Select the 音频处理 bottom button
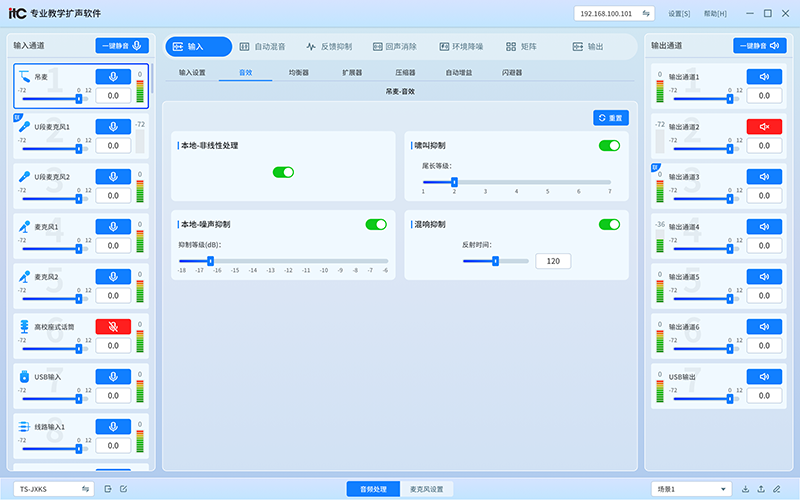 pyautogui.click(x=373, y=489)
